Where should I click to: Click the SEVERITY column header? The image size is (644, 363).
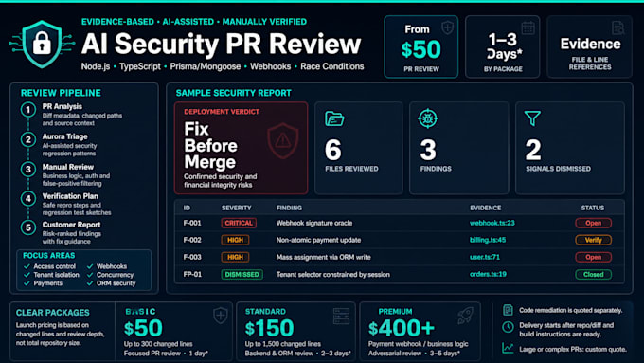pyautogui.click(x=236, y=208)
